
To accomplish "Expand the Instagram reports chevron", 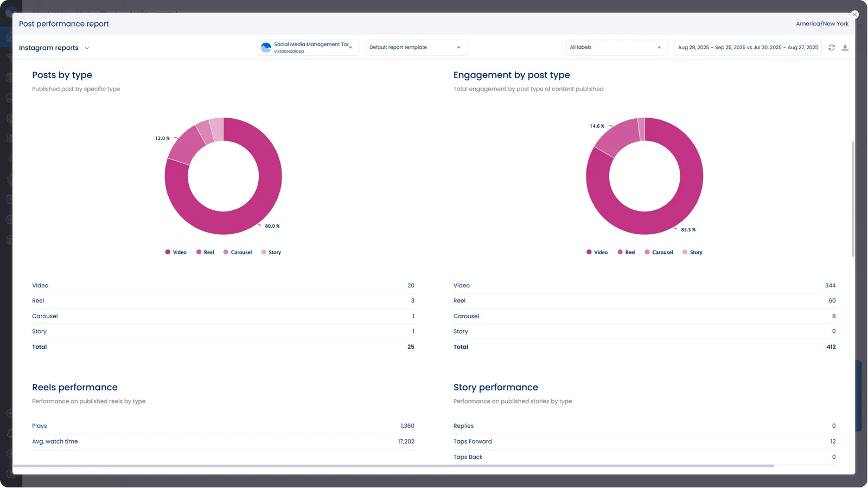I will 87,48.
